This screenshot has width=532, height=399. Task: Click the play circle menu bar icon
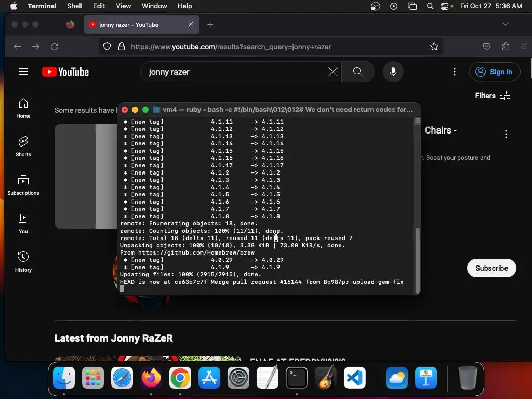[x=394, y=6]
